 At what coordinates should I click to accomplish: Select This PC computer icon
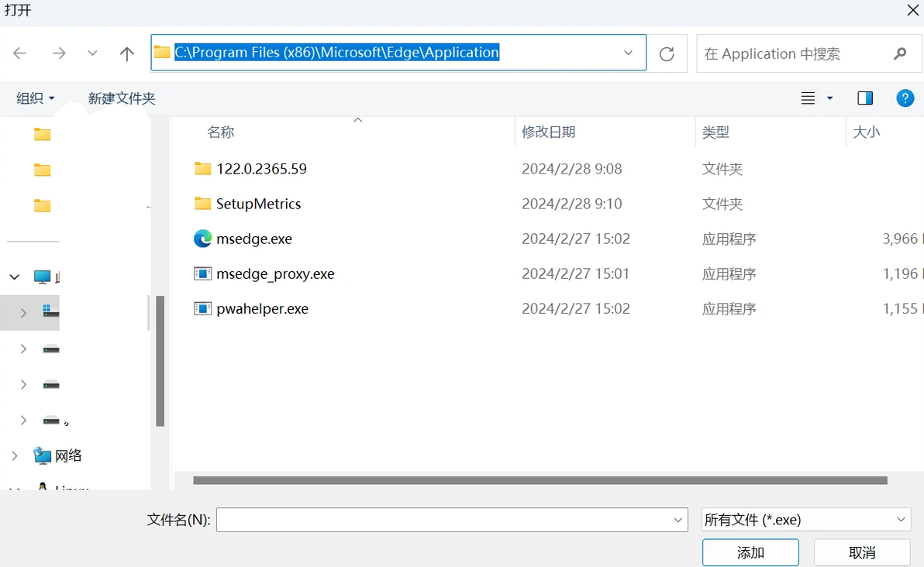[x=42, y=277]
